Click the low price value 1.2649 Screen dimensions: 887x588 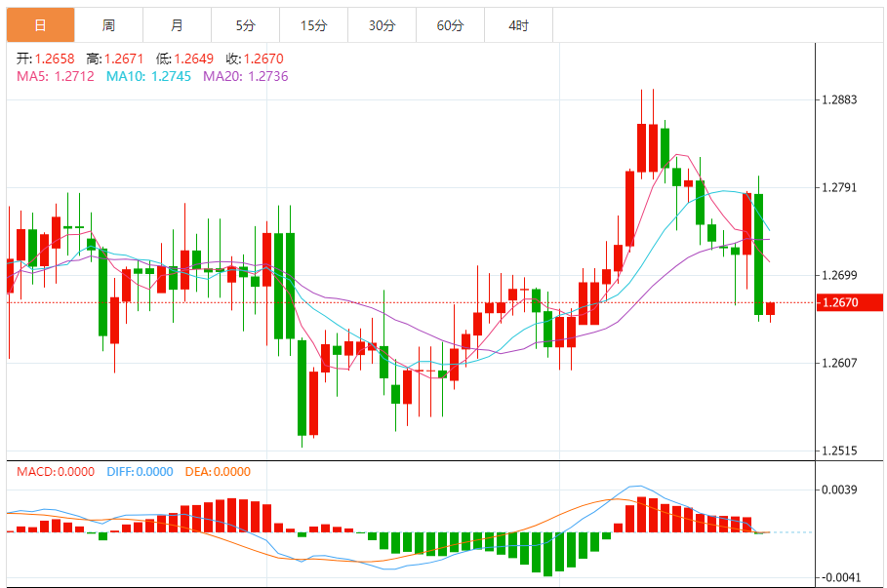pyautogui.click(x=193, y=59)
